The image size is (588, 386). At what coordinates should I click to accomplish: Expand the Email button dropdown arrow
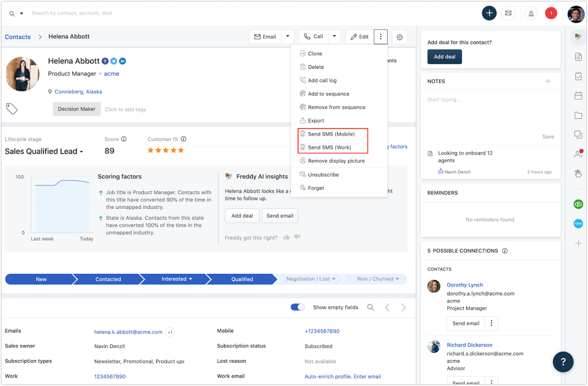[287, 37]
